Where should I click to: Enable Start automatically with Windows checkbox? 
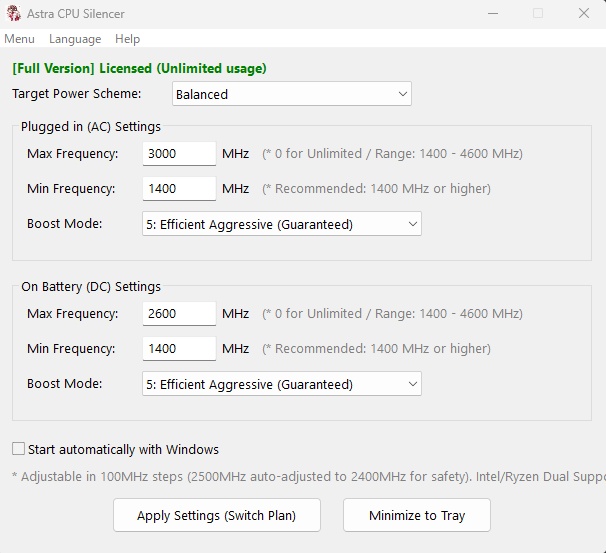(18, 449)
